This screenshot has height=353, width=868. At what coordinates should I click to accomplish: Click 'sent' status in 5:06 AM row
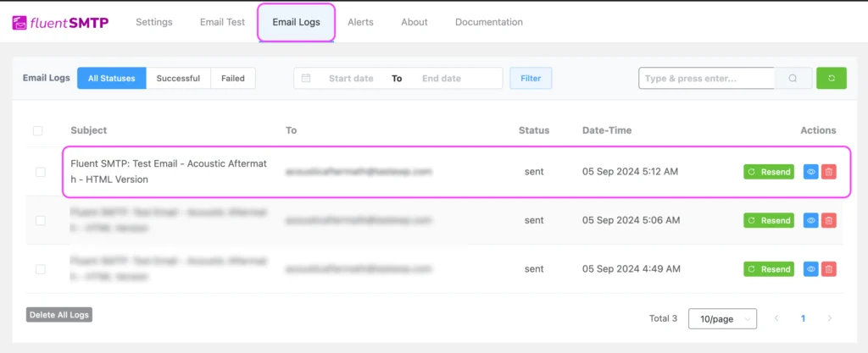click(534, 220)
